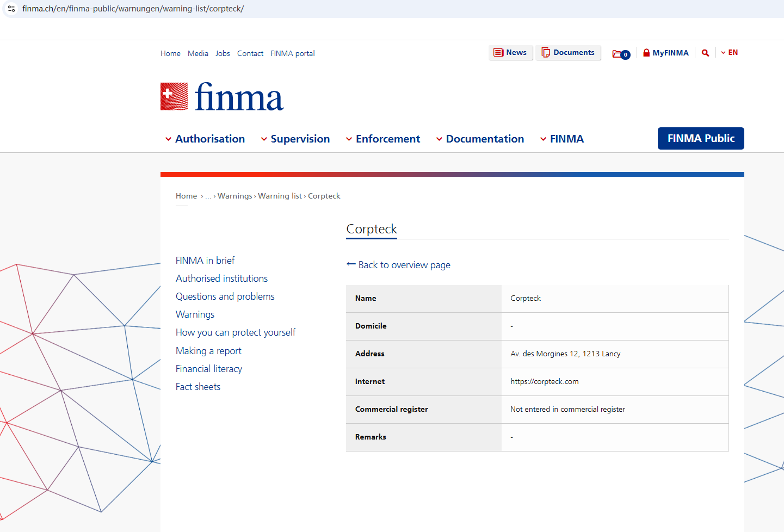This screenshot has width=784, height=532.
Task: Click the back arrow to overview page
Action: point(351,264)
